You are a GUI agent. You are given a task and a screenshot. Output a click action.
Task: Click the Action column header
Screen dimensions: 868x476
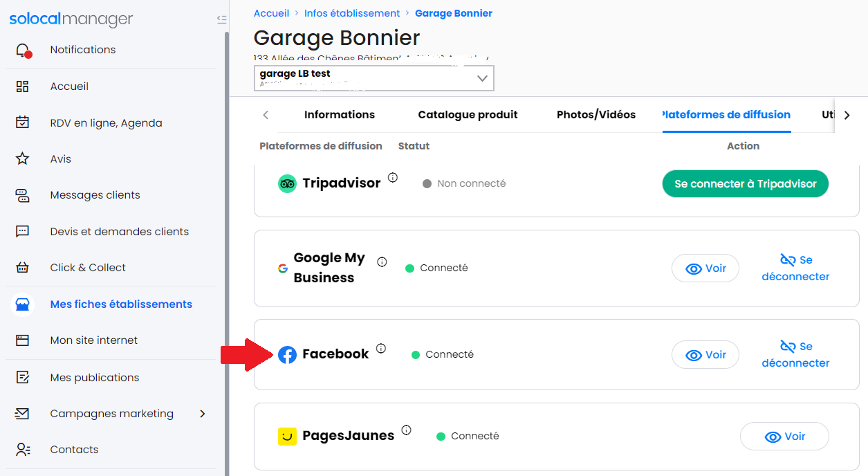pos(744,146)
